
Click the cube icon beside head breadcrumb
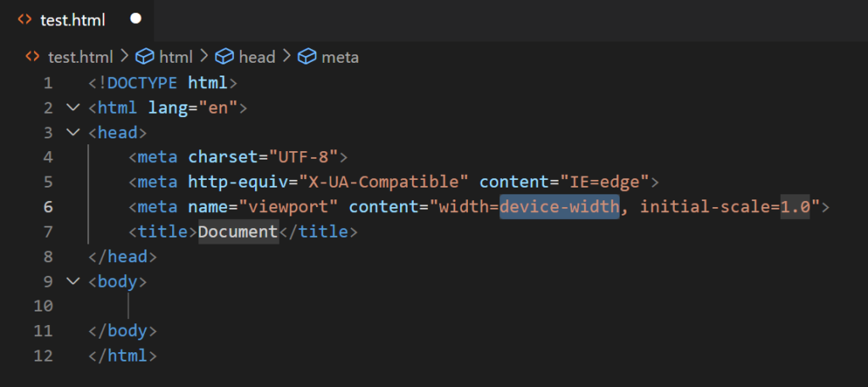point(224,57)
